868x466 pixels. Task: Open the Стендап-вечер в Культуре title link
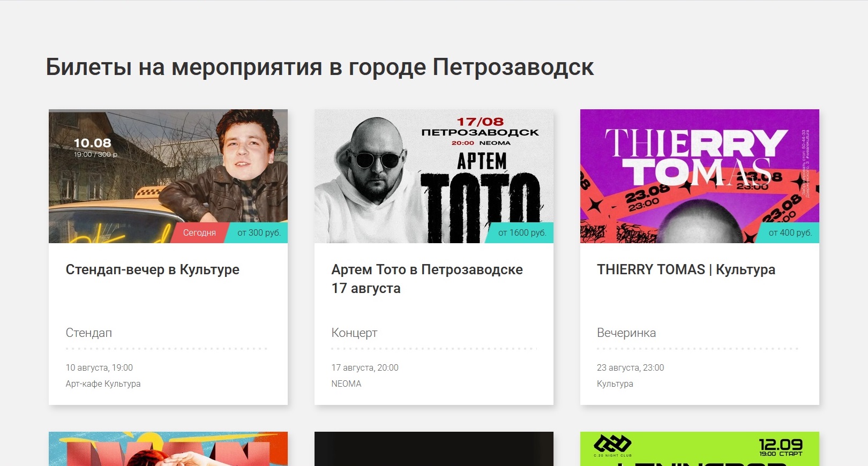tap(153, 269)
